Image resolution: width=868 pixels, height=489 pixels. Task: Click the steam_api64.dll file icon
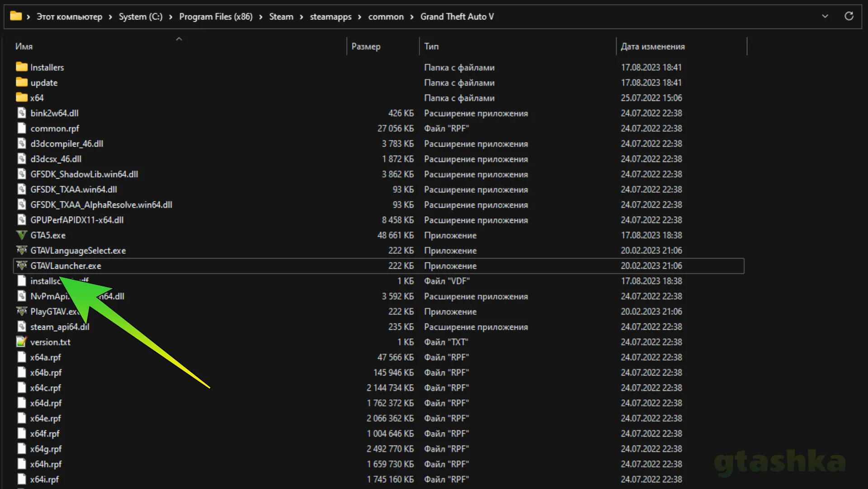point(22,327)
